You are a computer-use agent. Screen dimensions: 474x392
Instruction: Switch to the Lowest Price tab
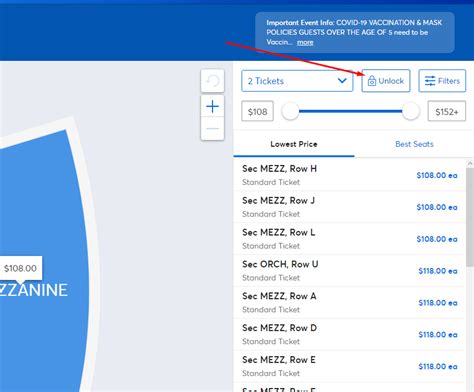[x=294, y=144]
